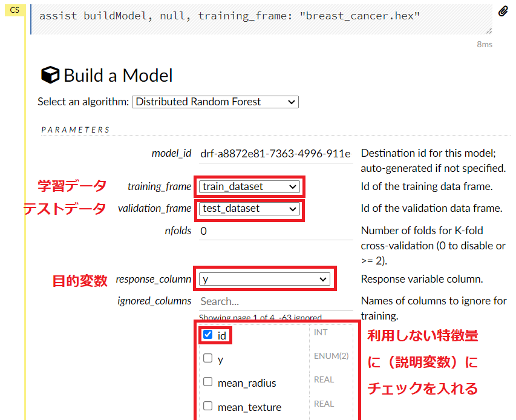Click the PARAMETERS section header

tap(76, 130)
